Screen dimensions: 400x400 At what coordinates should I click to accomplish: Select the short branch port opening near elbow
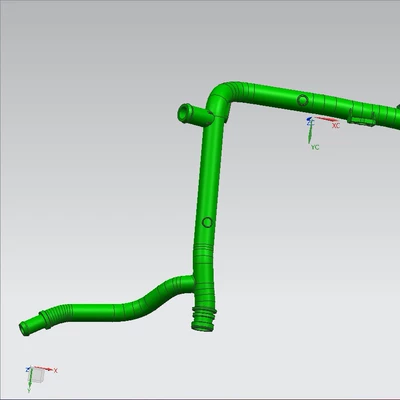tap(184, 112)
